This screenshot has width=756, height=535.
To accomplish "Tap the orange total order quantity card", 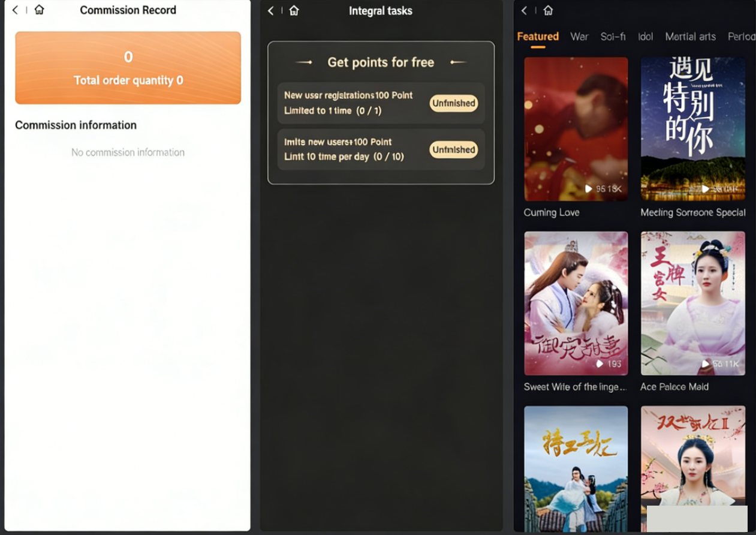I will coord(128,68).
